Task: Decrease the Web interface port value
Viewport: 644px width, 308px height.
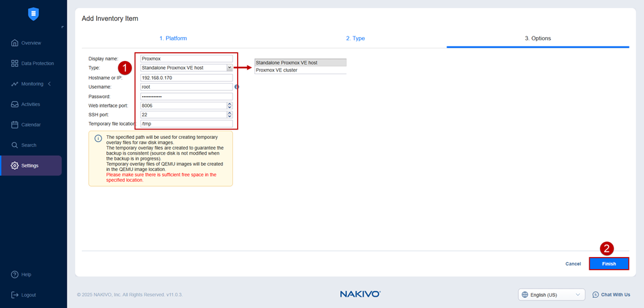Action: click(230, 107)
